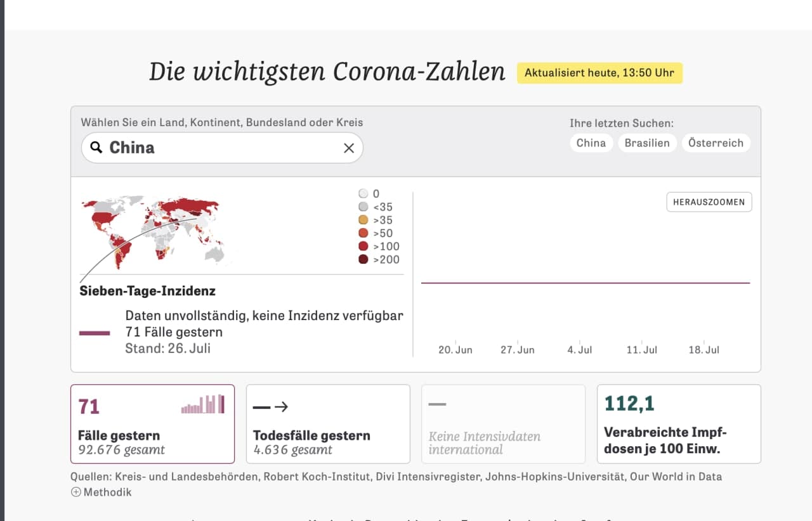Select the Todesfälle gestern card
Screen dimensions: 812x521
coord(328,424)
